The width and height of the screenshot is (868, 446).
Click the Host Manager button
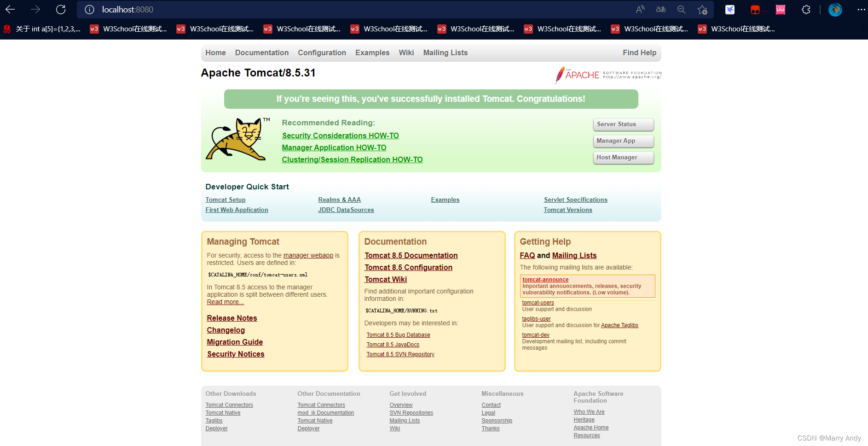pyautogui.click(x=624, y=158)
